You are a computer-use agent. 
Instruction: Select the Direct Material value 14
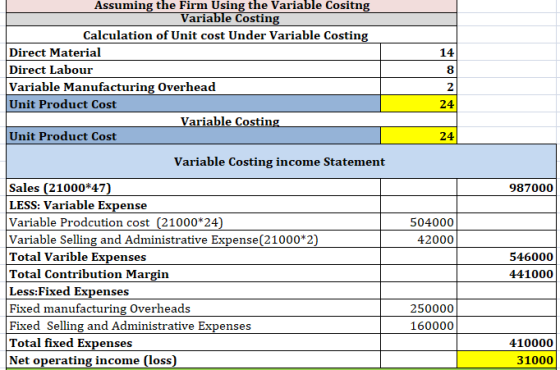(419, 52)
